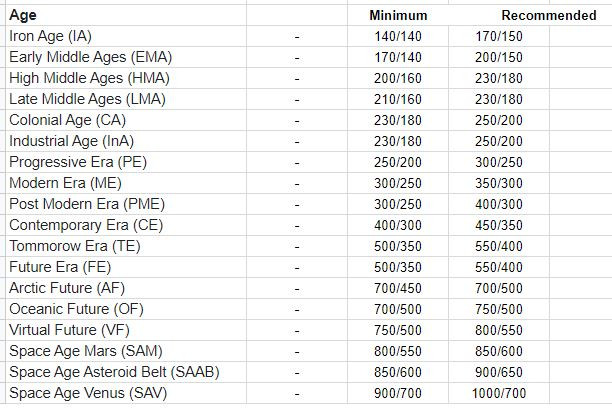Select the Late Middle Ages (LMA) cell
The image size is (612, 409).
(126, 99)
